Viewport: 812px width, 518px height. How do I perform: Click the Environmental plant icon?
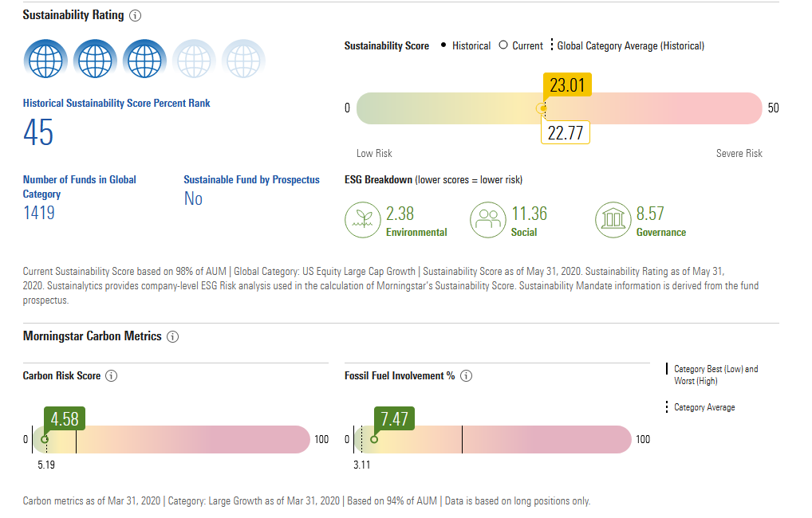(x=363, y=220)
